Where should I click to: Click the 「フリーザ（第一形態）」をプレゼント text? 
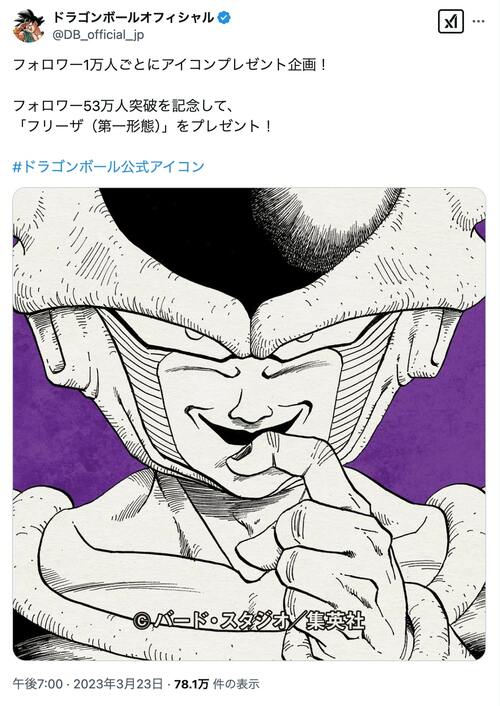tap(142, 126)
